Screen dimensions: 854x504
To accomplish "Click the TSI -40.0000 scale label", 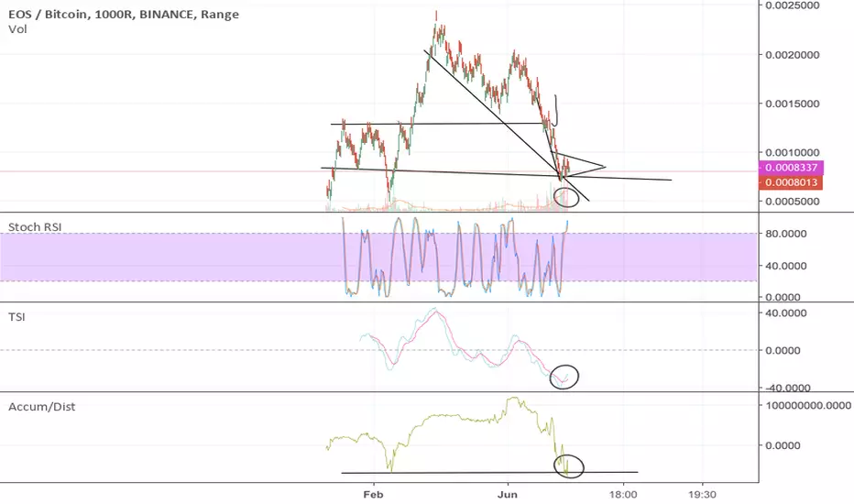I will point(788,388).
